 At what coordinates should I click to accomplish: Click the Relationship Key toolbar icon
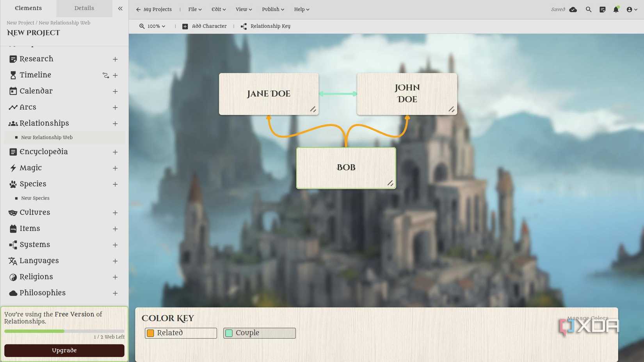coord(244,26)
